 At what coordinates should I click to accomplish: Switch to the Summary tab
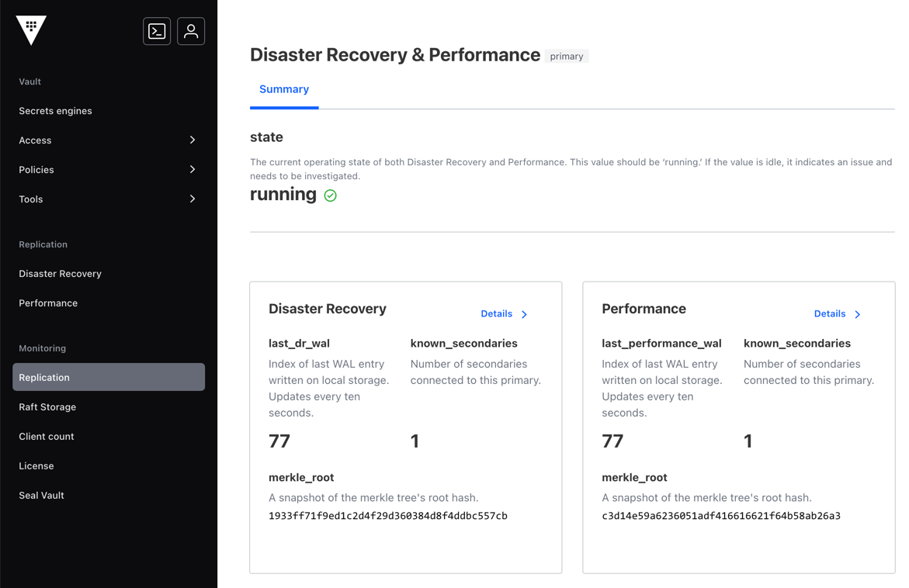(283, 89)
